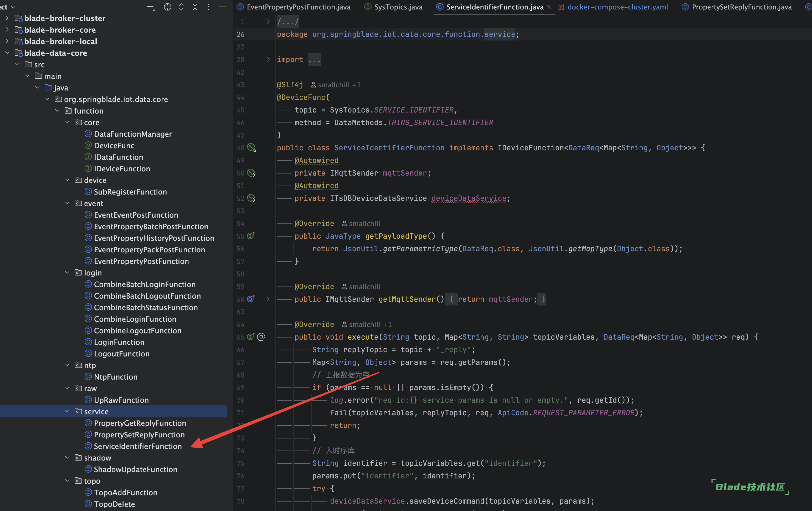The height and width of the screenshot is (511, 812).
Task: Click the author smallchill +1 hint on line 43
Action: [x=336, y=85]
